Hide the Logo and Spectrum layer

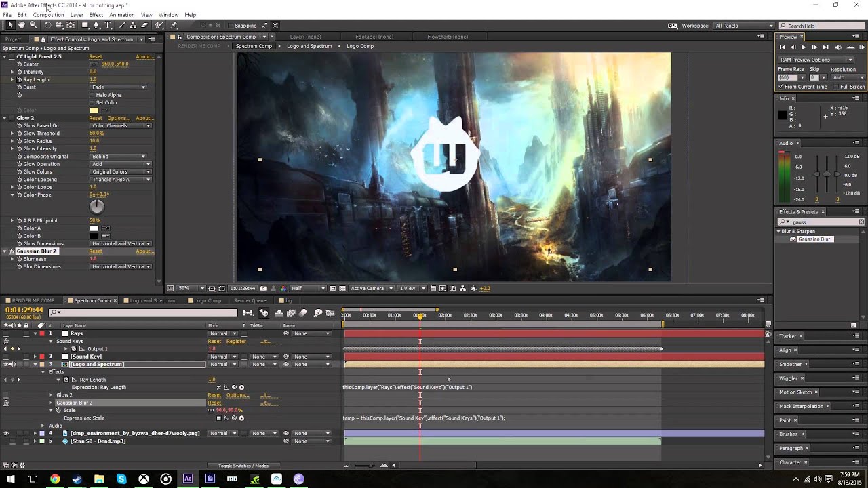pyautogui.click(x=6, y=365)
